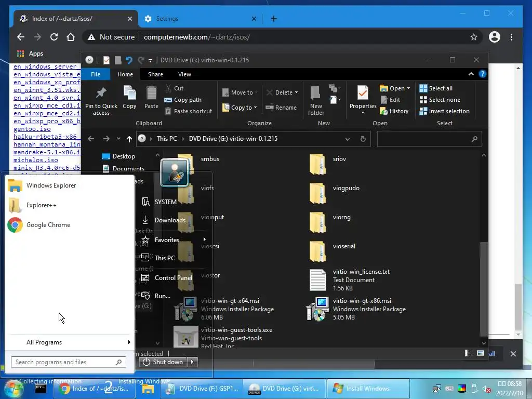
Task: Click the Explorer search field
Action: tap(429, 139)
